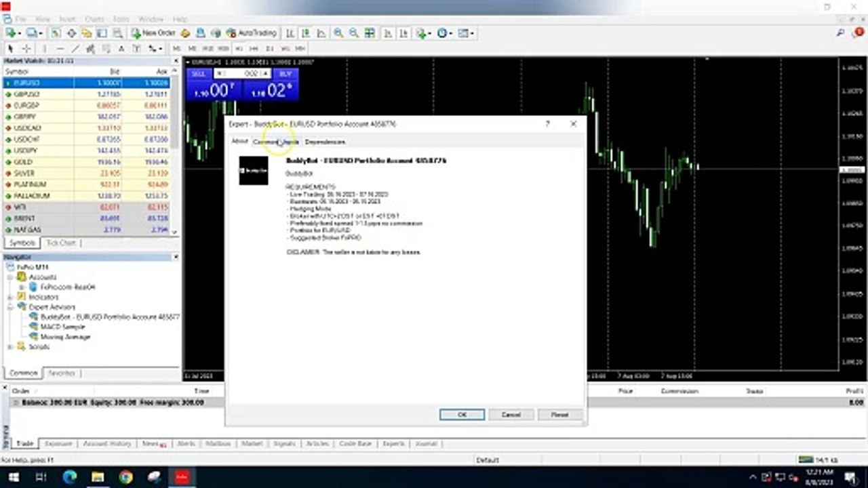Open the Tools menu
The width and height of the screenshot is (868, 488).
(121, 19)
